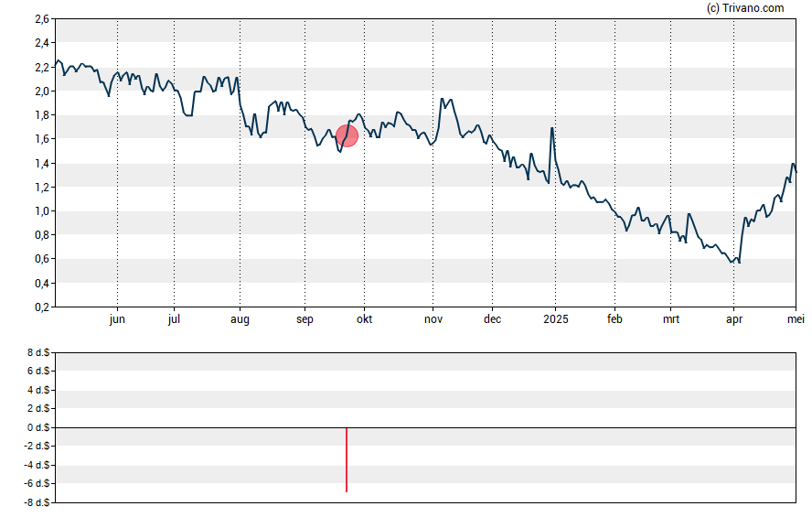This screenshot has height=517, width=812.
Task: Click the '-6 d.$' axis label
Action: point(37,484)
